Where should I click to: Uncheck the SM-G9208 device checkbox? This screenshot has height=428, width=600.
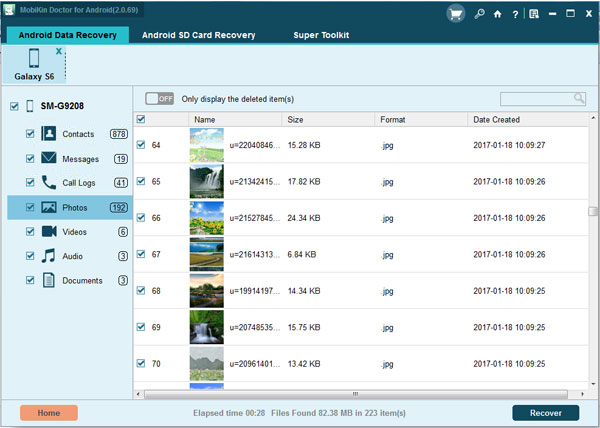pyautogui.click(x=14, y=106)
